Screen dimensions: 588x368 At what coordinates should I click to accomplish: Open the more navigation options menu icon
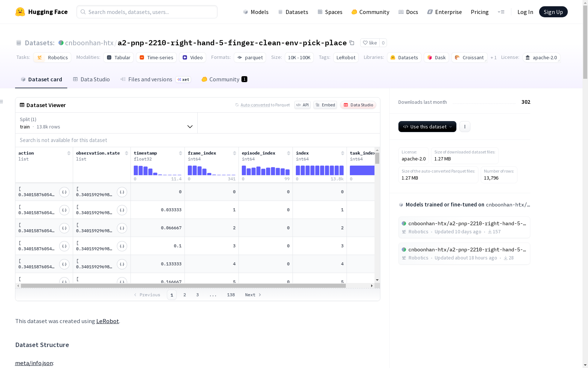click(501, 12)
